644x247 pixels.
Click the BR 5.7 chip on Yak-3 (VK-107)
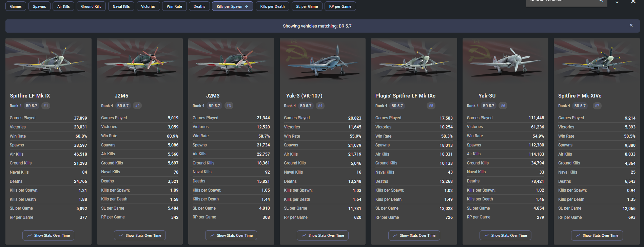[x=306, y=106]
